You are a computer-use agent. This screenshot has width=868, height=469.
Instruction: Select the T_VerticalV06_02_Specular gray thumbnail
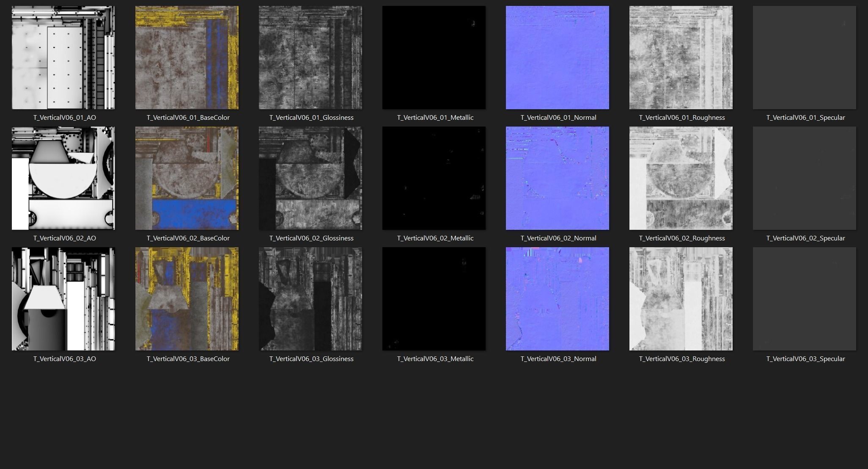point(805,178)
